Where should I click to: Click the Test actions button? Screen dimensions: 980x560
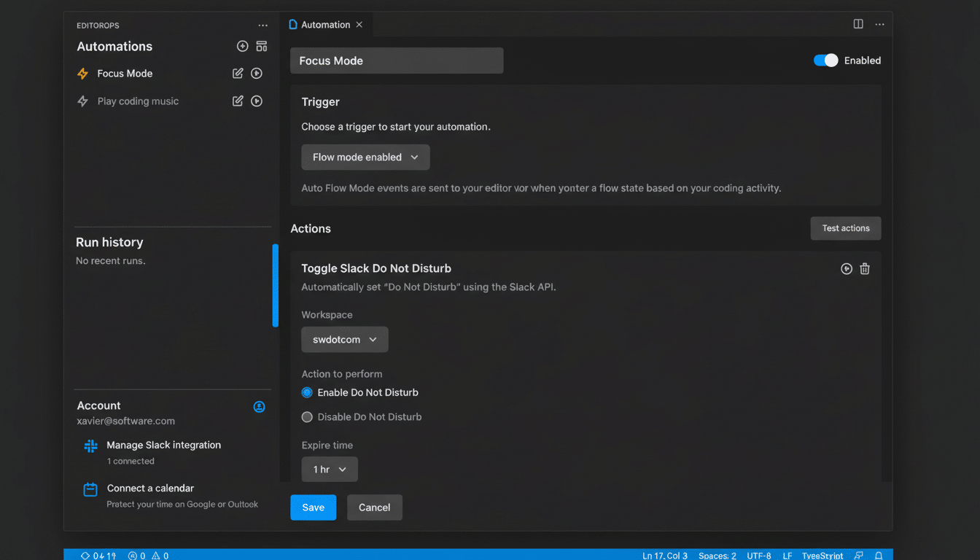845,227
